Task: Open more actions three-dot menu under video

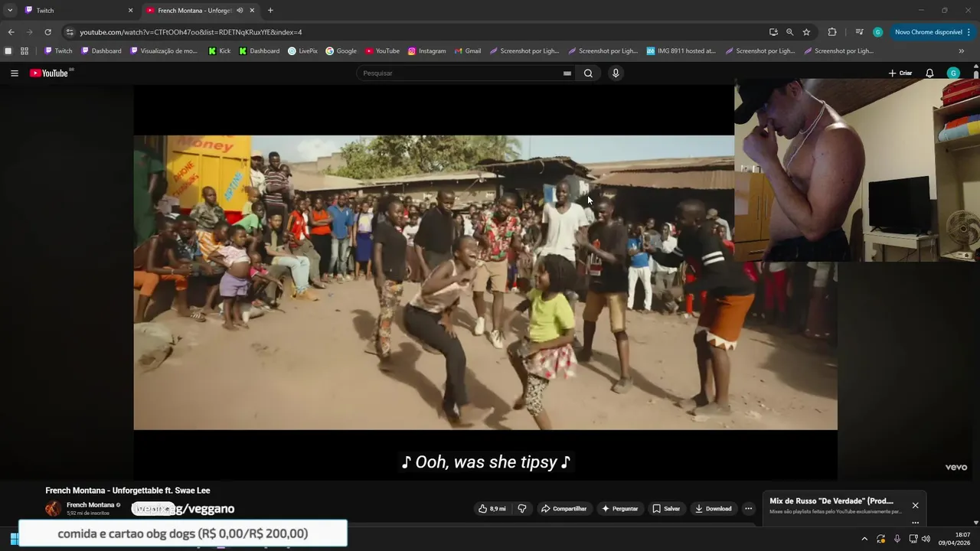Action: [749, 509]
